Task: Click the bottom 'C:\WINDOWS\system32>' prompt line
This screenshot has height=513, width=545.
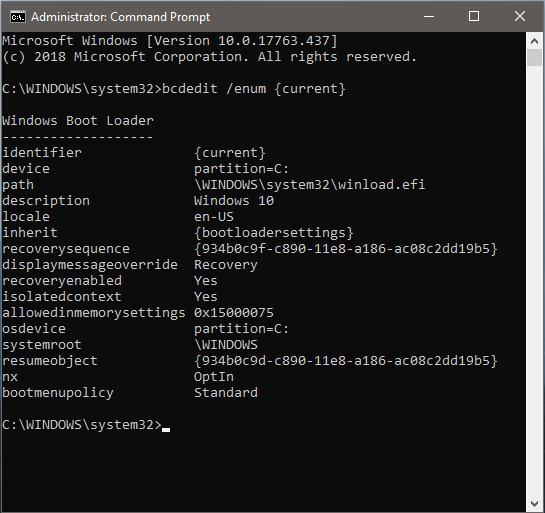Action: pos(82,424)
